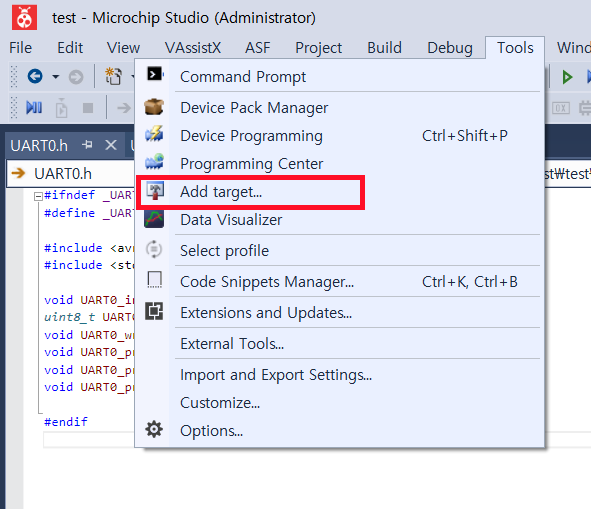Close the UART0.h tab
The width and height of the screenshot is (591, 509).
(x=111, y=145)
